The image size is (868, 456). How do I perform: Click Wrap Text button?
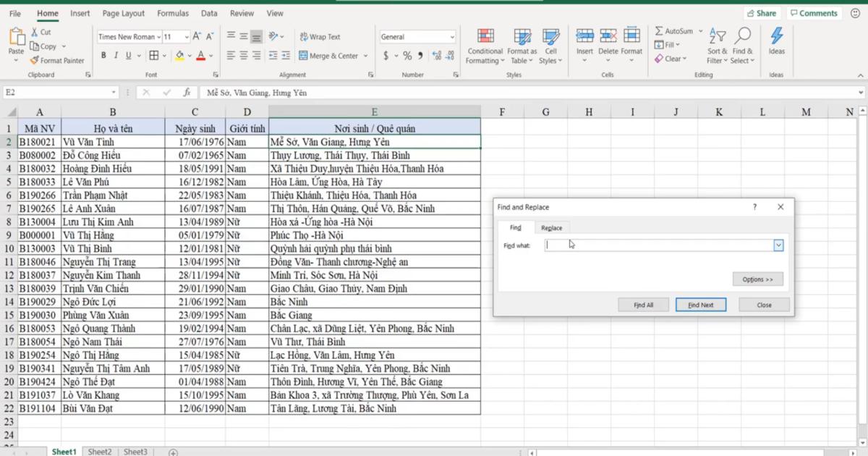coord(320,37)
